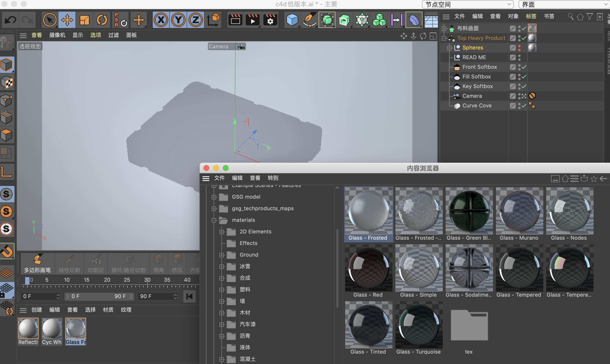The width and height of the screenshot is (610, 364).
Task: Open the 摄像机 viewport menu
Action: 57,35
